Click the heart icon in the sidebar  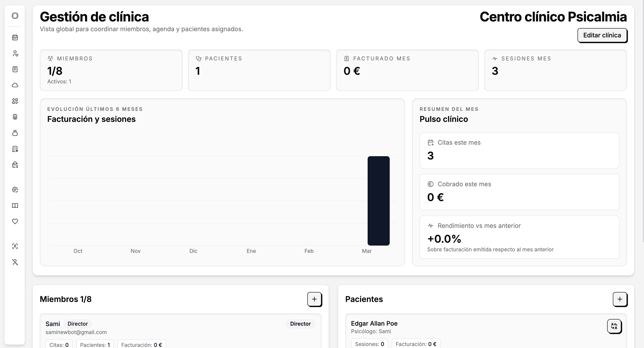[15, 221]
